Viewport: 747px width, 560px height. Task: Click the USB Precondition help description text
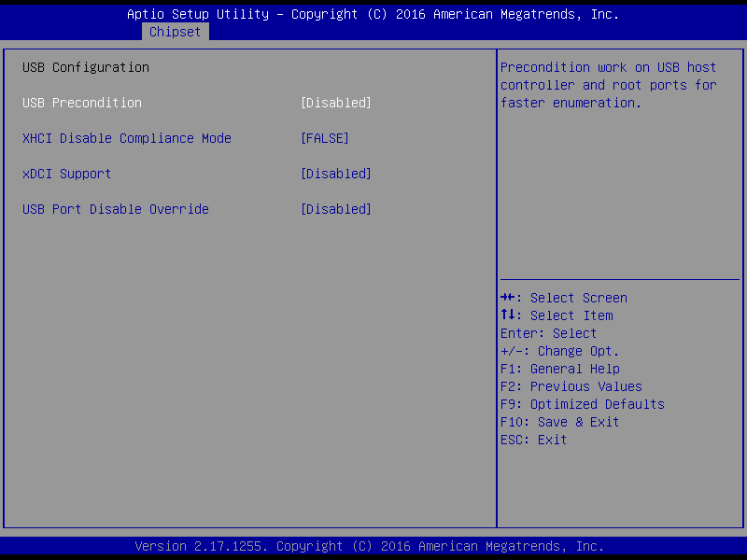609,85
